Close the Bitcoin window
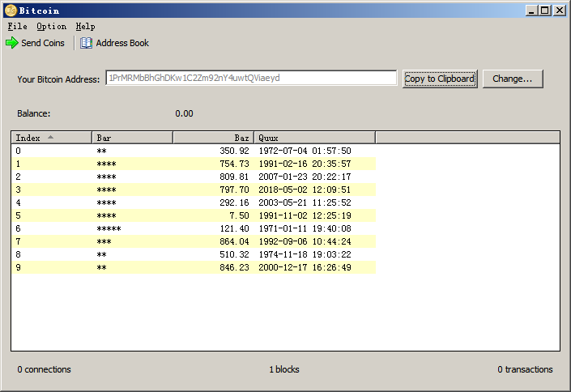 pyautogui.click(x=560, y=11)
